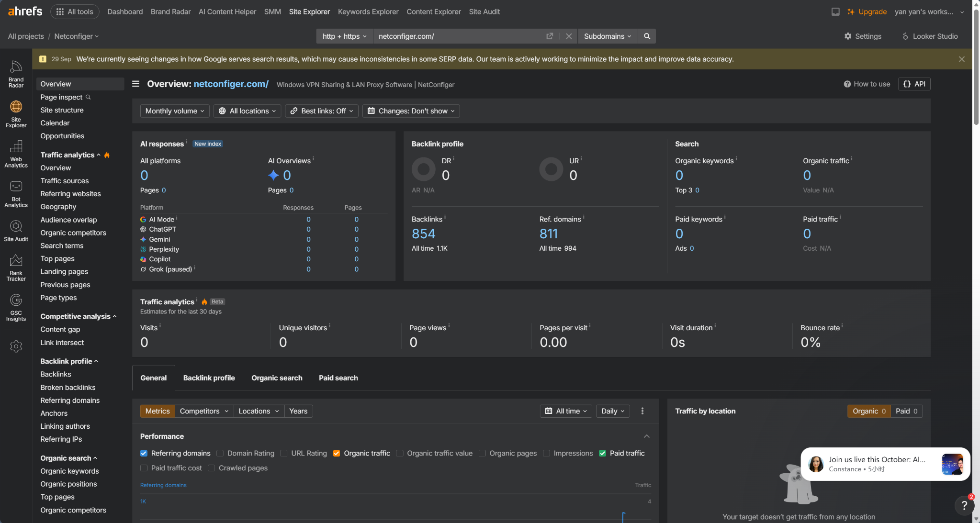Open Brand Radar in left sidebar

16,74
